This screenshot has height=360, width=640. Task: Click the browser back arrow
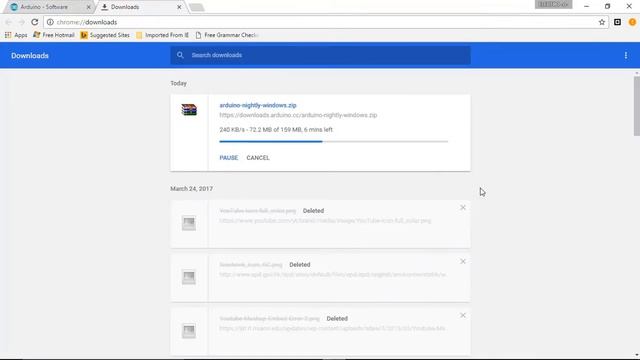click(9, 22)
